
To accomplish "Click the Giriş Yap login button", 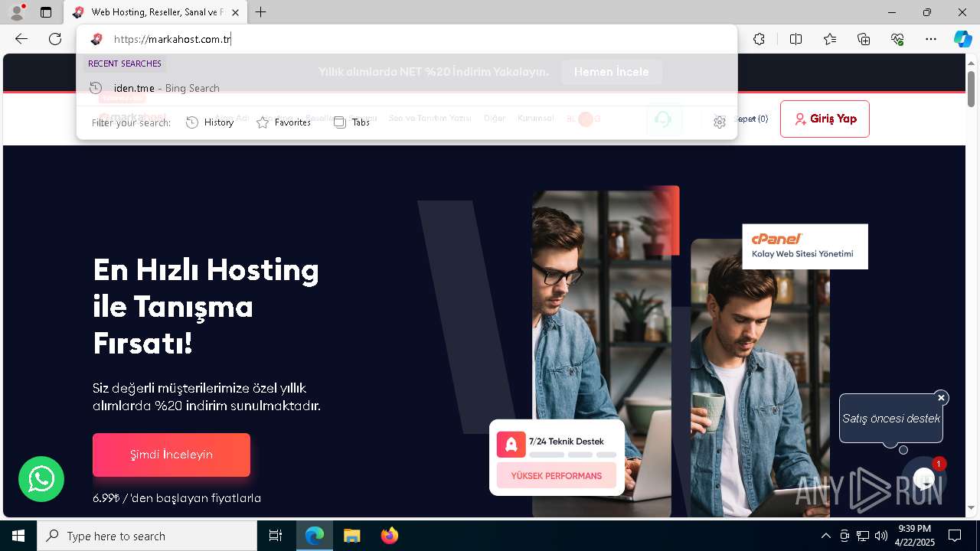I will click(825, 119).
